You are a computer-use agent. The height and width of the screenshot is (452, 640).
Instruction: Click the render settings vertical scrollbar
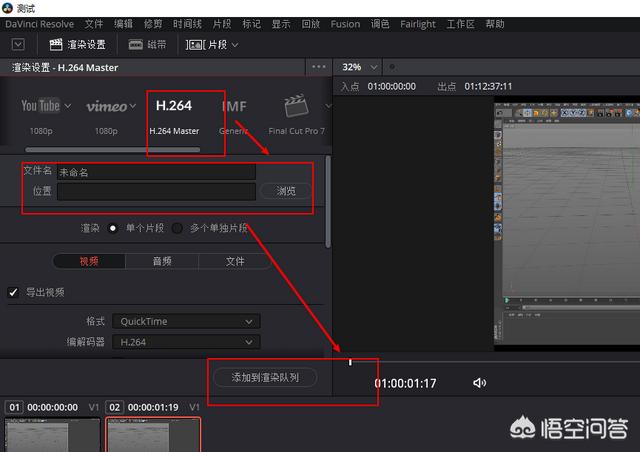tap(328, 202)
